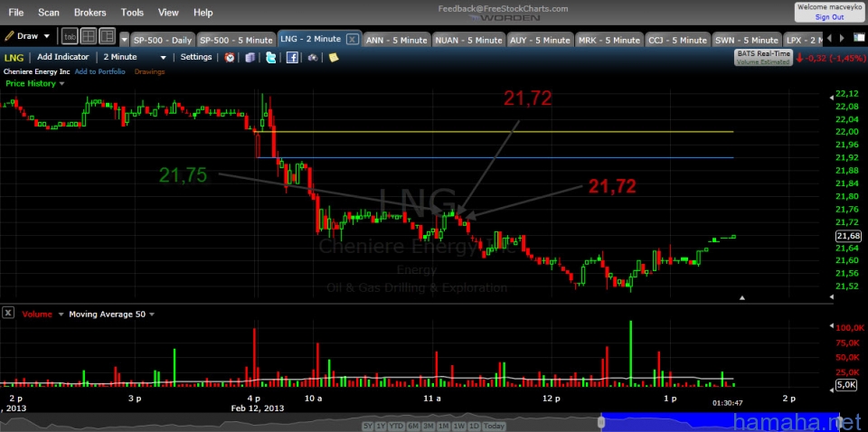Select the 1D range button

tap(475, 426)
